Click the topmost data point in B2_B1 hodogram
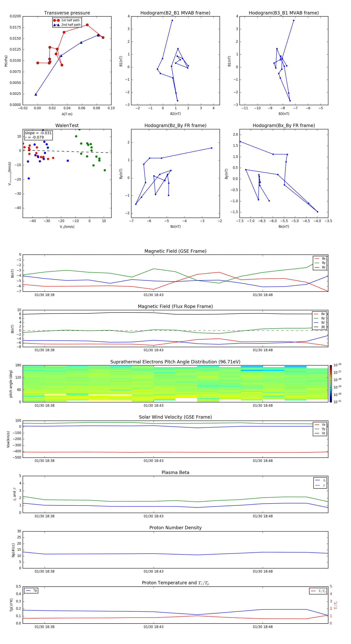Image resolution: width=351 pixels, height=644 pixels. coord(172,20)
